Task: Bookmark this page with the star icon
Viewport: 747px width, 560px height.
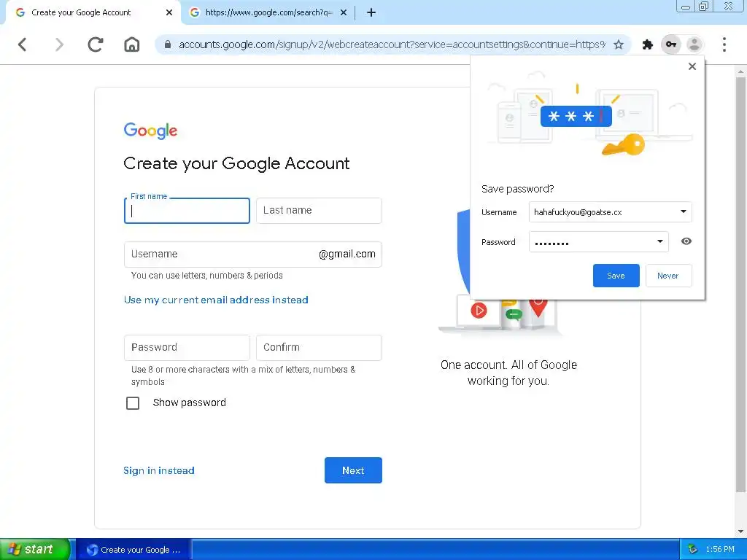Action: 619,44
